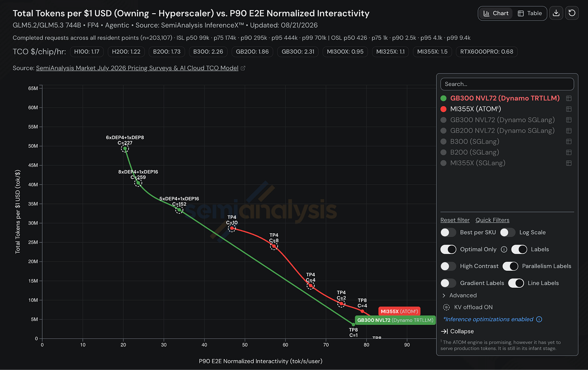Select the MI355X: 1.5 TCO chip

(433, 52)
